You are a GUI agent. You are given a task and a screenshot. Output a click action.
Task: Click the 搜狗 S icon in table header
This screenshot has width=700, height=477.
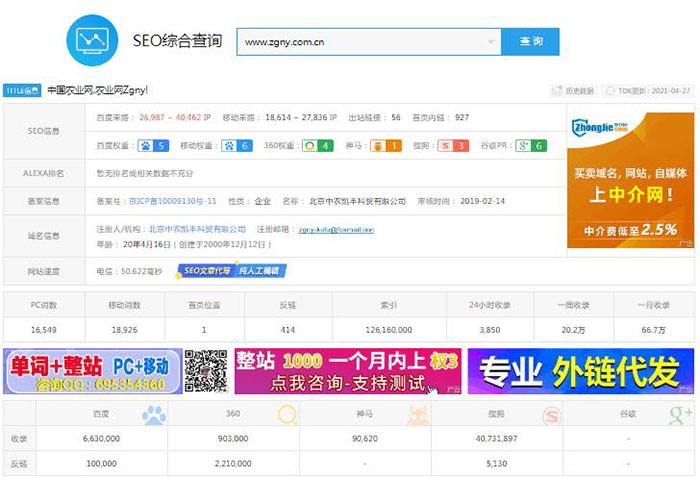pos(552,416)
